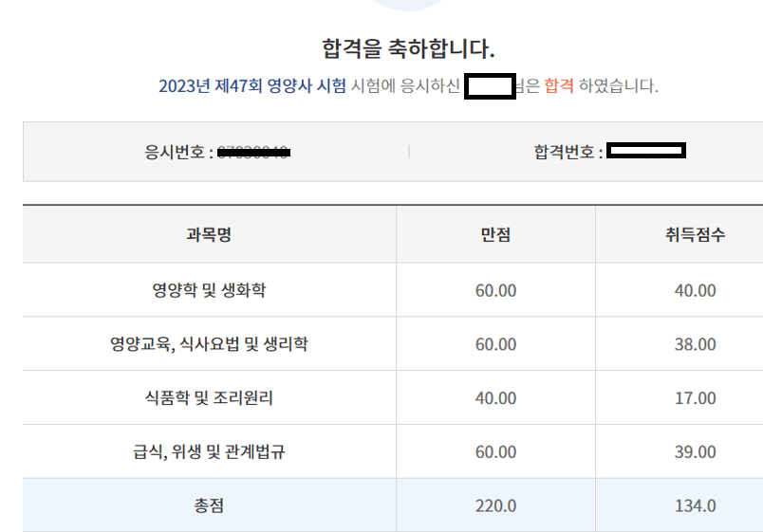The width and height of the screenshot is (763, 532).
Task: Click the 취득점수 column header
Action: [x=695, y=235]
